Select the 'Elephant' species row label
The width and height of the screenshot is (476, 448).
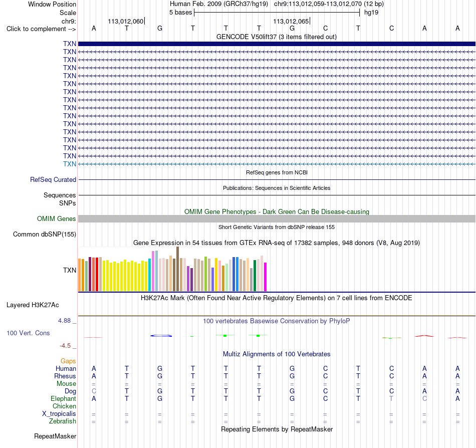pyautogui.click(x=63, y=398)
